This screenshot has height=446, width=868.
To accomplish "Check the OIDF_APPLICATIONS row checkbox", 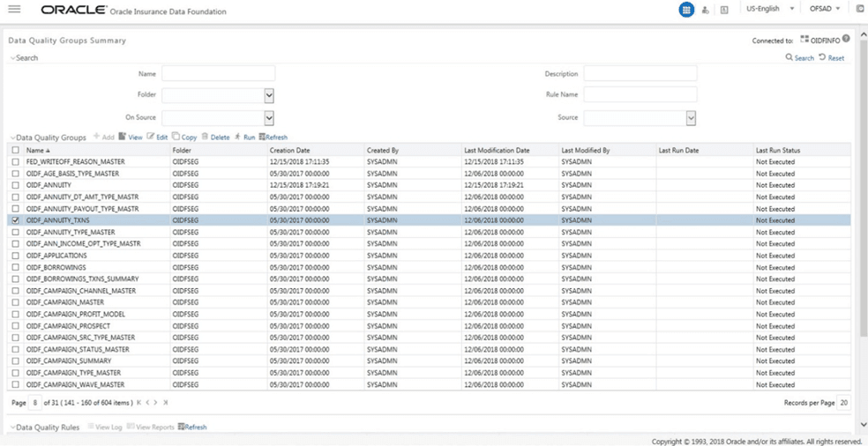I will click(x=16, y=256).
